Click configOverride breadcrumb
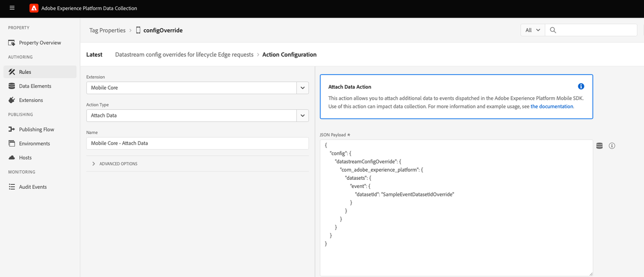Image resolution: width=644 pixels, height=277 pixels. point(163,30)
